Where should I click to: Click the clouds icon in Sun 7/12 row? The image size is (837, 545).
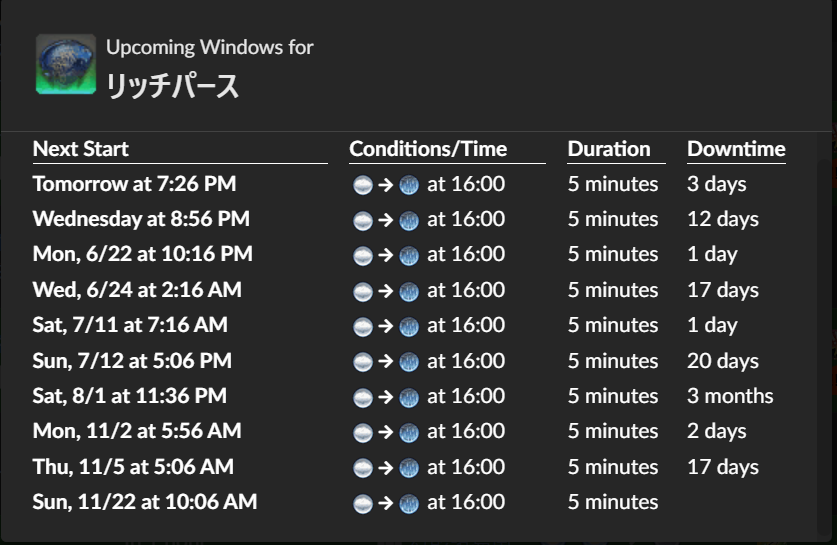[x=362, y=362]
